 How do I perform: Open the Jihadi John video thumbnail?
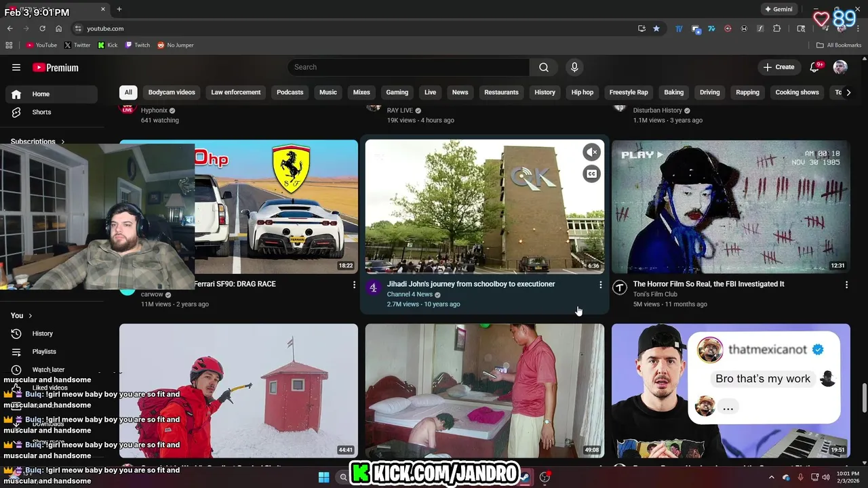(x=485, y=206)
